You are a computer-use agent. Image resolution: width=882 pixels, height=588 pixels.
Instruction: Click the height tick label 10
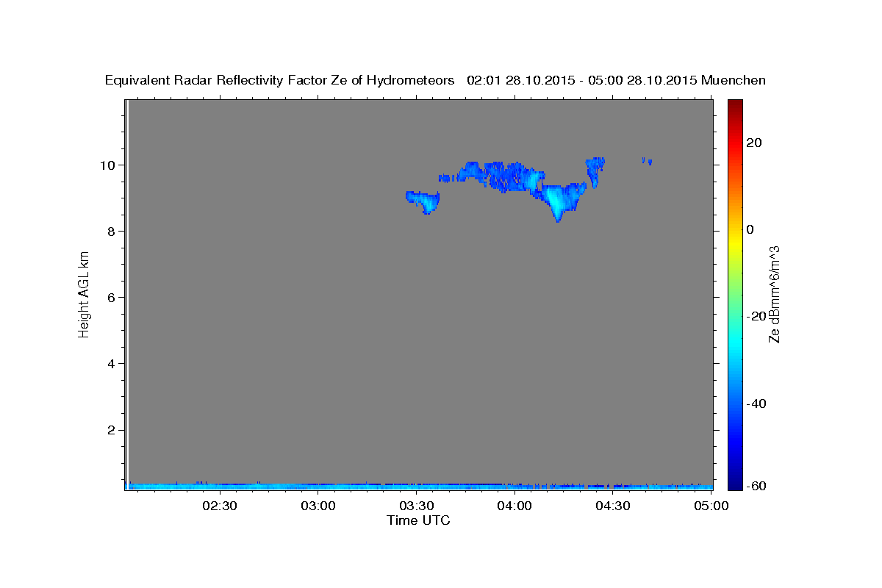[110, 165]
